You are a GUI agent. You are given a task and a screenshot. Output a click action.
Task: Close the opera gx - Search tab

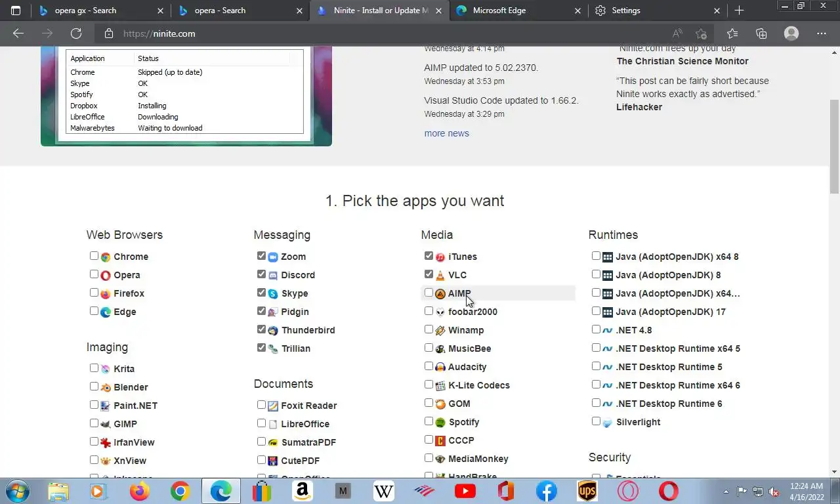pos(161,10)
